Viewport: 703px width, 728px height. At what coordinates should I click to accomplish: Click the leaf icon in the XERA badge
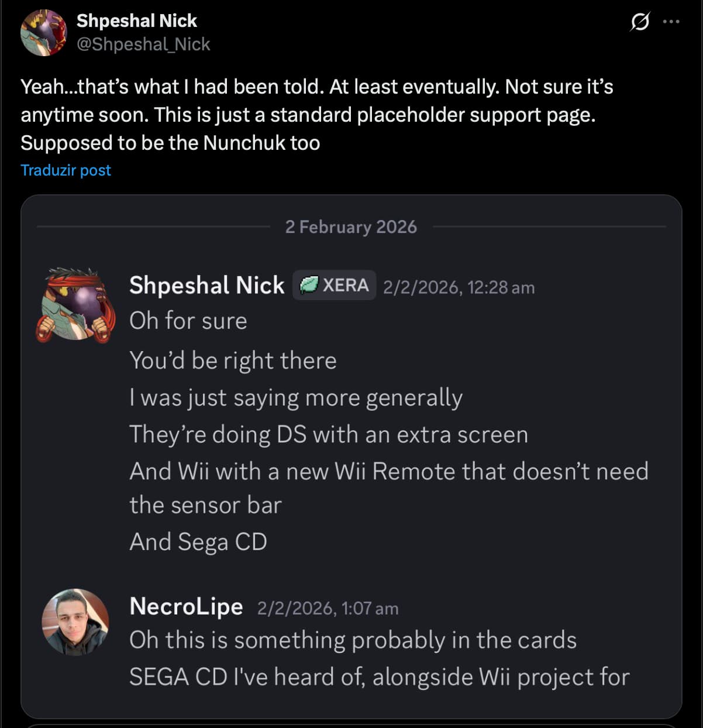(308, 286)
